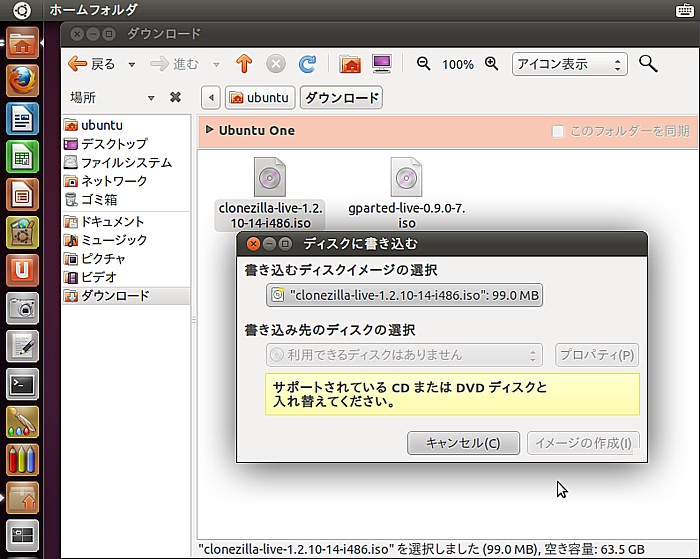The height and width of the screenshot is (559, 700).
Task: Click the 100% zoom level label
Action: coord(458,65)
